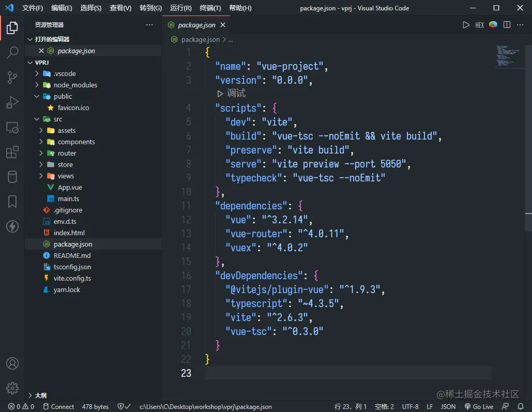Open vite.config.ts file
The image size is (532, 412).
[72, 278]
